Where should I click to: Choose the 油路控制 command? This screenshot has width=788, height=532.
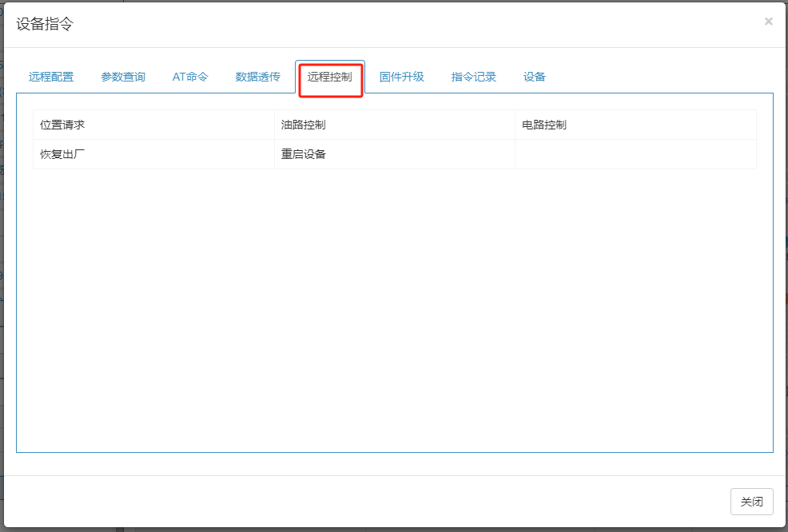point(303,125)
